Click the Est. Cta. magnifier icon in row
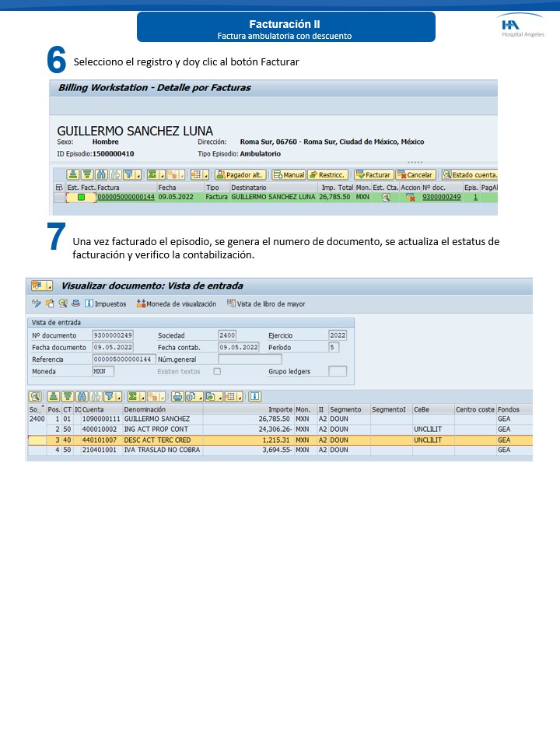Viewport: 560px width, 747px height. pyautogui.click(x=385, y=198)
